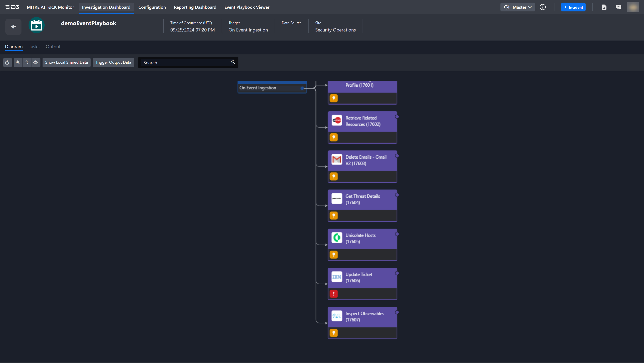
Task: Click the back arrow button
Action: coord(14,27)
